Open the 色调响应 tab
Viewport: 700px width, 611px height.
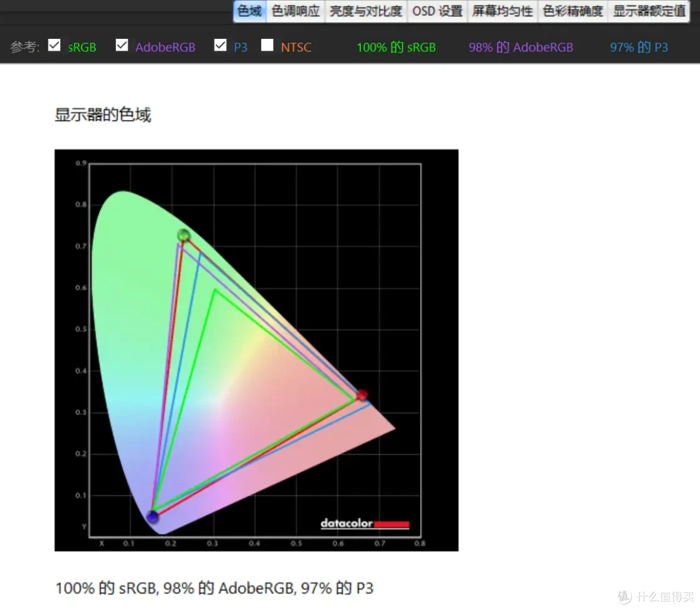coord(296,11)
